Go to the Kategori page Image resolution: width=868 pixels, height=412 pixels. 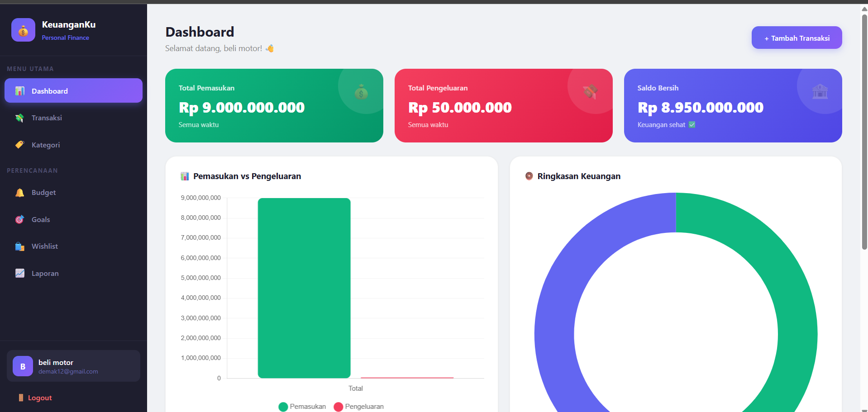coord(73,145)
